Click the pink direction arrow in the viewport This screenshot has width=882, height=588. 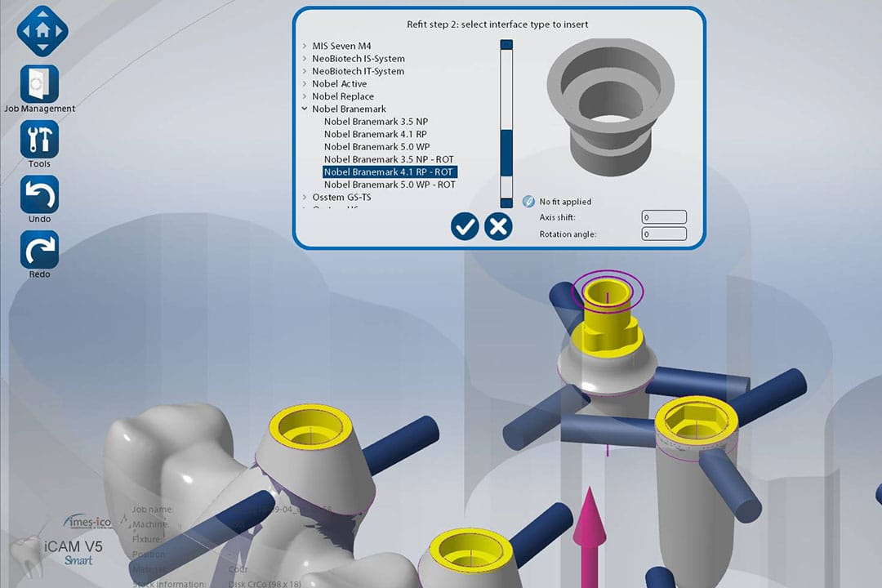(x=589, y=537)
